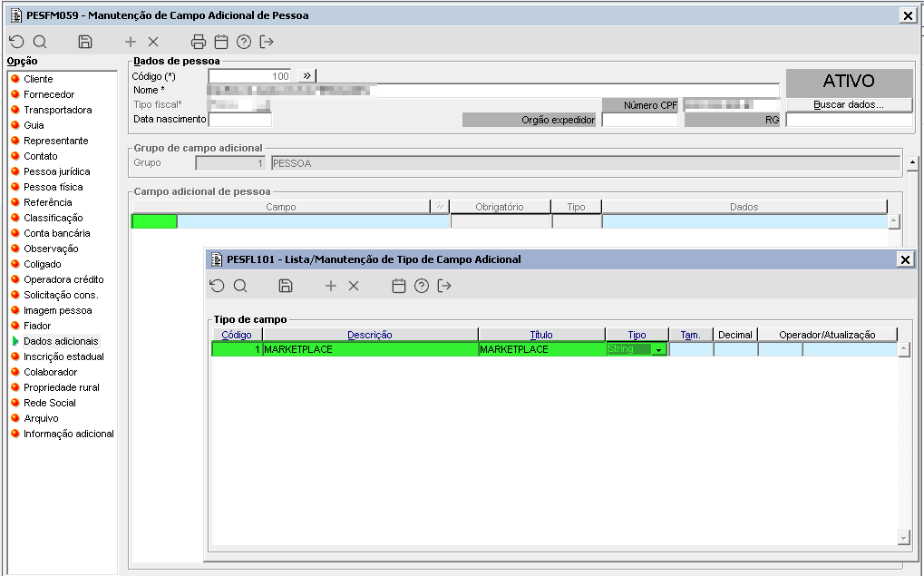This screenshot has width=924, height=576.
Task: Click the Data nascimento input field
Action: [240, 120]
